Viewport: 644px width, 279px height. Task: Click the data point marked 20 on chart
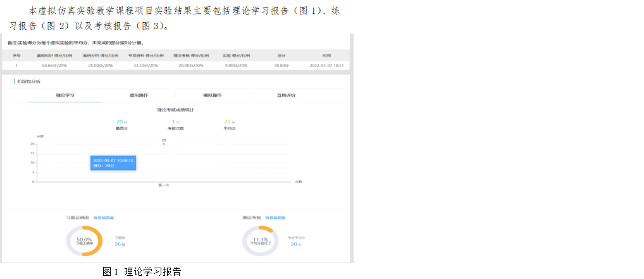tap(163, 144)
